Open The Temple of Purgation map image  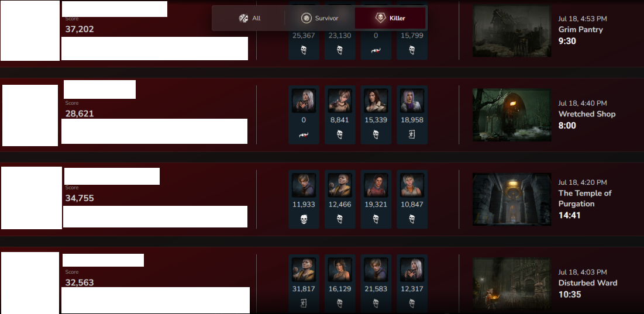point(512,199)
